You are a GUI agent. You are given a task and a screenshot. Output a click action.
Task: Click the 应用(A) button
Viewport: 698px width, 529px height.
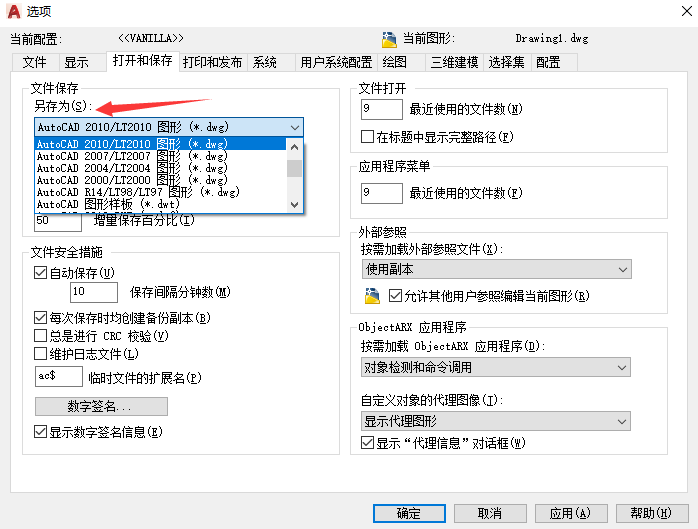tap(571, 513)
